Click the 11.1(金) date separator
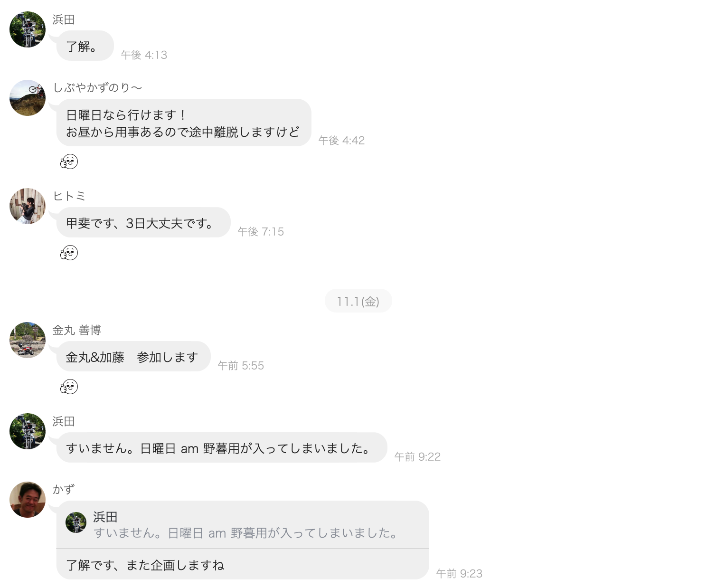Image resolution: width=716 pixels, height=588 pixels. [x=358, y=301]
